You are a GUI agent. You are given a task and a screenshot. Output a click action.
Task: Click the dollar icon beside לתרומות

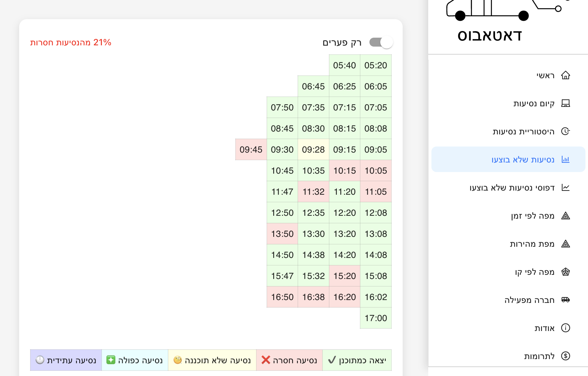565,356
